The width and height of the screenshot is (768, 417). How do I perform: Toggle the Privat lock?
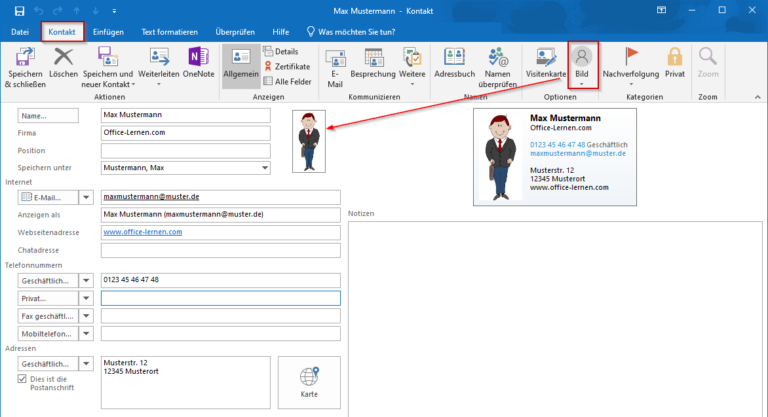[675, 63]
